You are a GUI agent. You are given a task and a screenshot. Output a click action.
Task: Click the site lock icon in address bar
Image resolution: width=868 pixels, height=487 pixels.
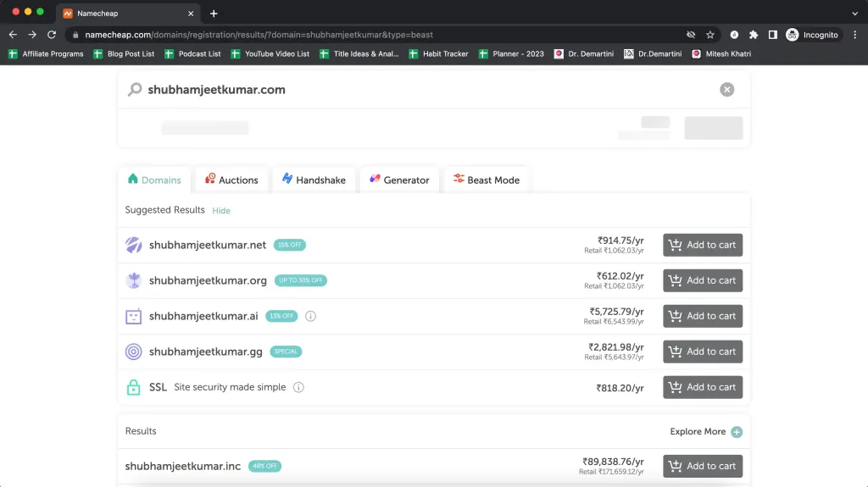pos(75,35)
